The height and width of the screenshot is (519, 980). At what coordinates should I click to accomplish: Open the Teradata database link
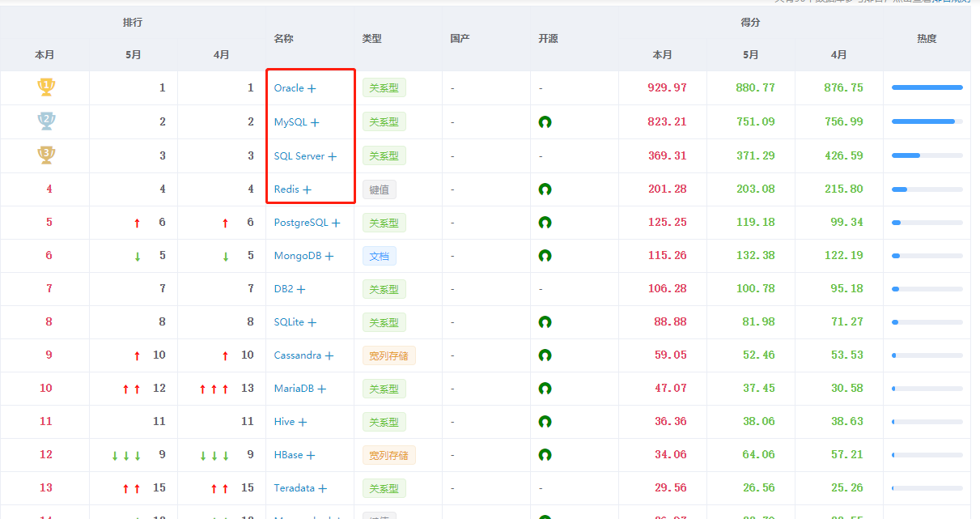coord(296,487)
